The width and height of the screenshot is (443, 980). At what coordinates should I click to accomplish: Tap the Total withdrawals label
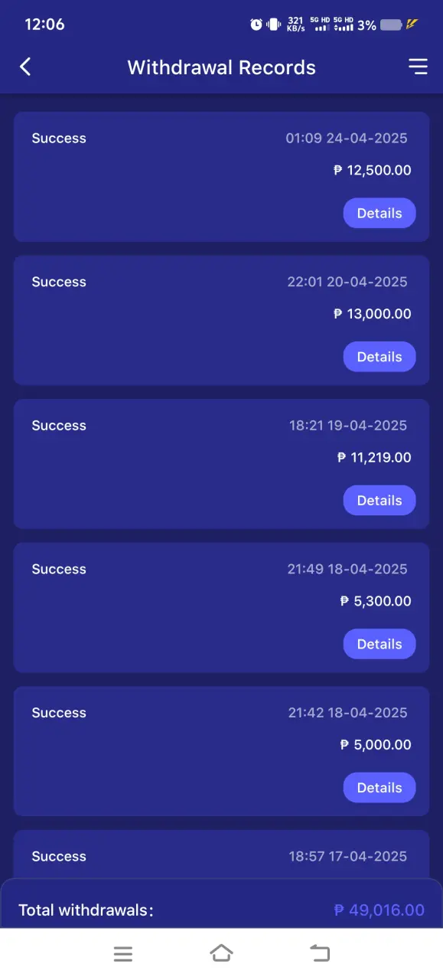86,910
